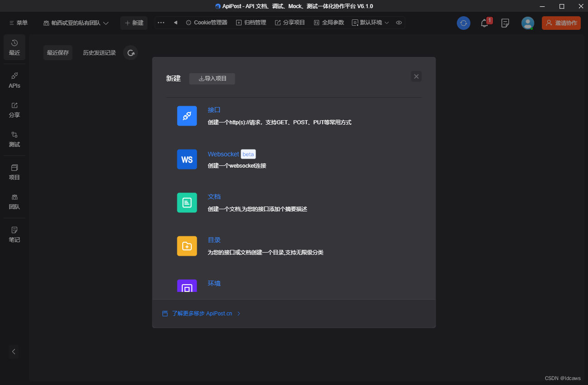588x385 pixels.
Task: Select the 文档 document creation icon
Action: 187,202
